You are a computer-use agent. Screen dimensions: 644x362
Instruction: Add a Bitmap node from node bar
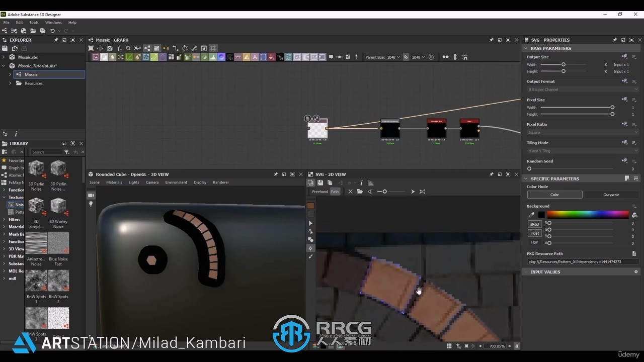click(95, 57)
